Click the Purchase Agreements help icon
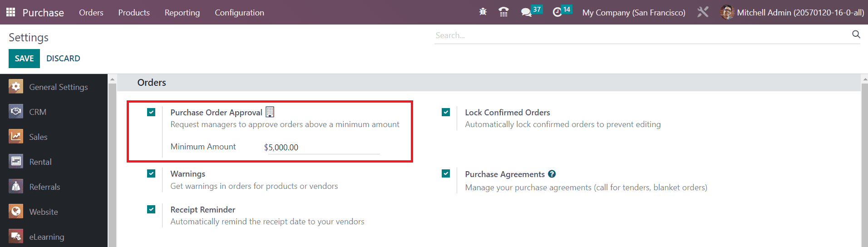Viewport: 868px width, 247px height. (x=552, y=174)
